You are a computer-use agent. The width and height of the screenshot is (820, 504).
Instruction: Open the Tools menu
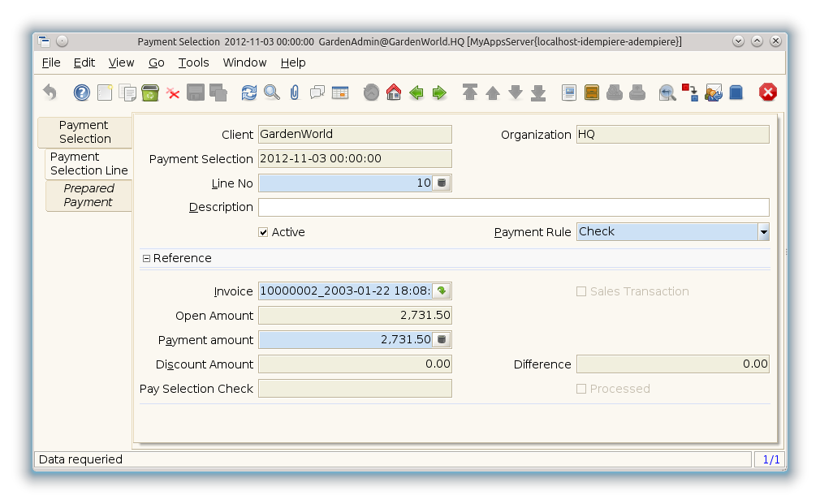tap(193, 62)
